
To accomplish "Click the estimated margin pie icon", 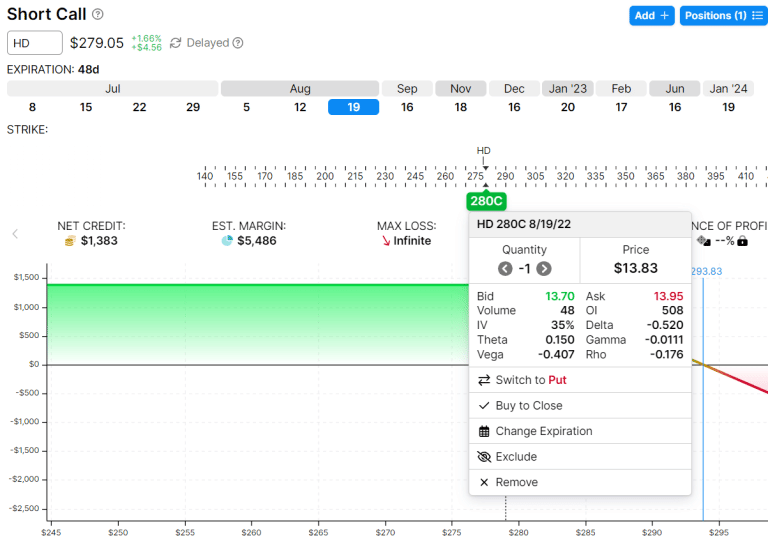I will [x=226, y=241].
